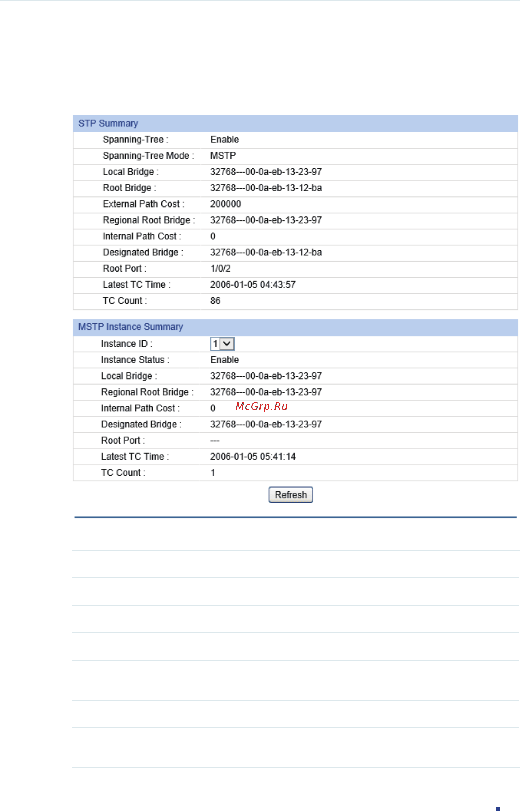This screenshot has height=812, width=520.
Task: Click Latest TC Time 04:43:57 value
Action: (x=253, y=285)
